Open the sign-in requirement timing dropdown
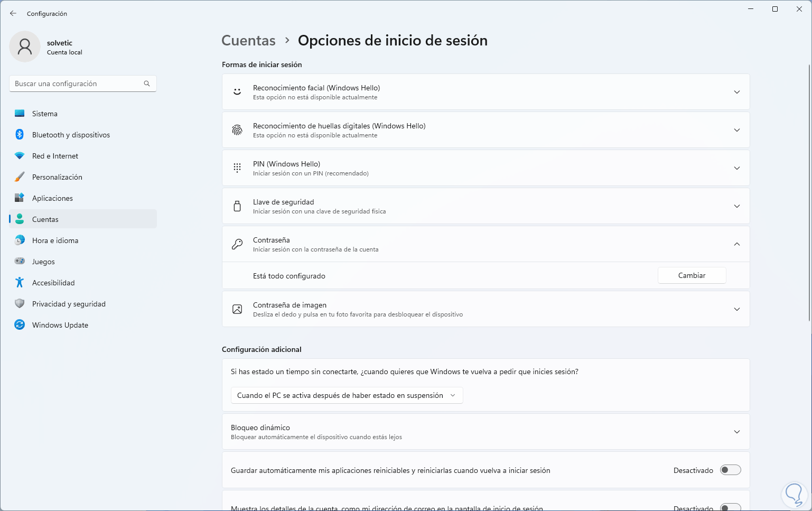812x511 pixels. pyautogui.click(x=347, y=395)
